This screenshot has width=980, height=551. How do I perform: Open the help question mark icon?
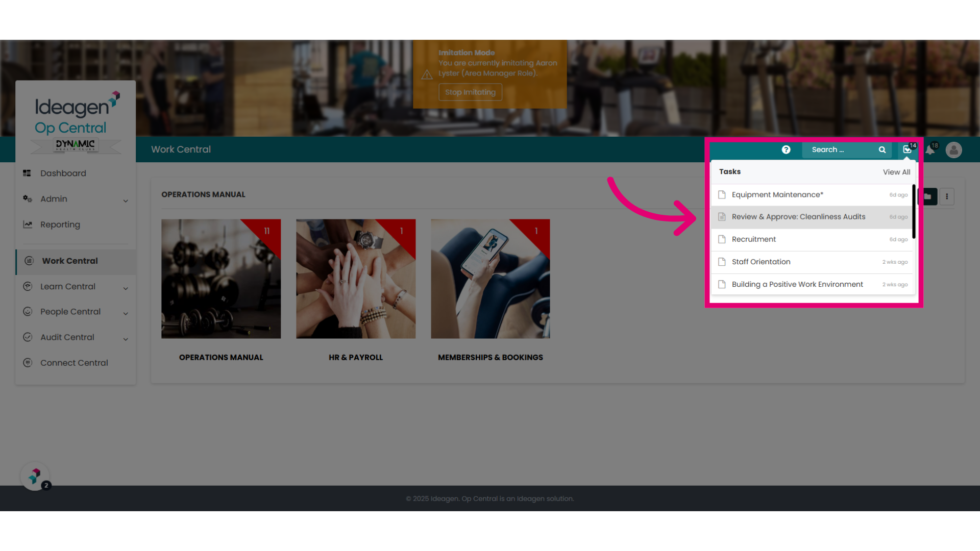[x=786, y=149]
